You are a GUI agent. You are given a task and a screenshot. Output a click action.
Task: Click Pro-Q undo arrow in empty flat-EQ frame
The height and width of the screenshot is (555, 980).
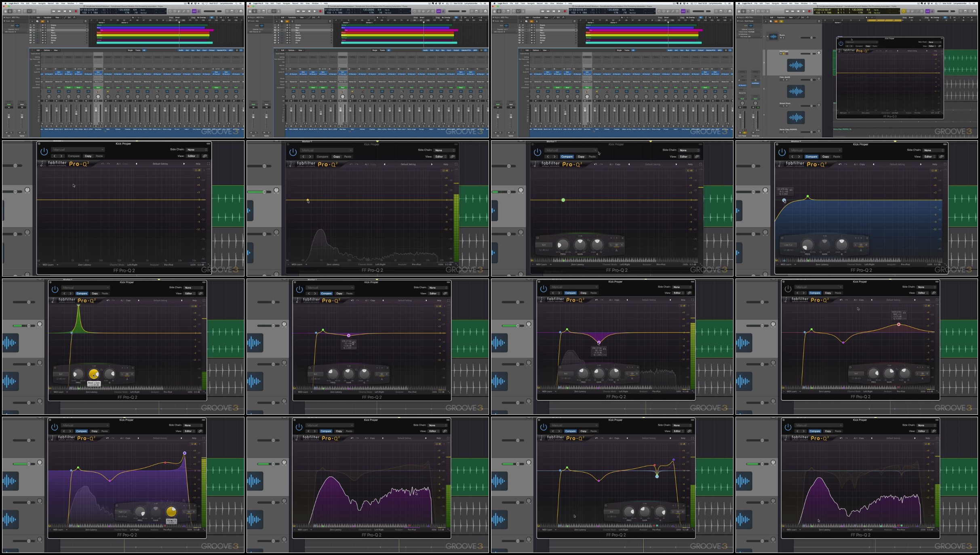point(103,164)
